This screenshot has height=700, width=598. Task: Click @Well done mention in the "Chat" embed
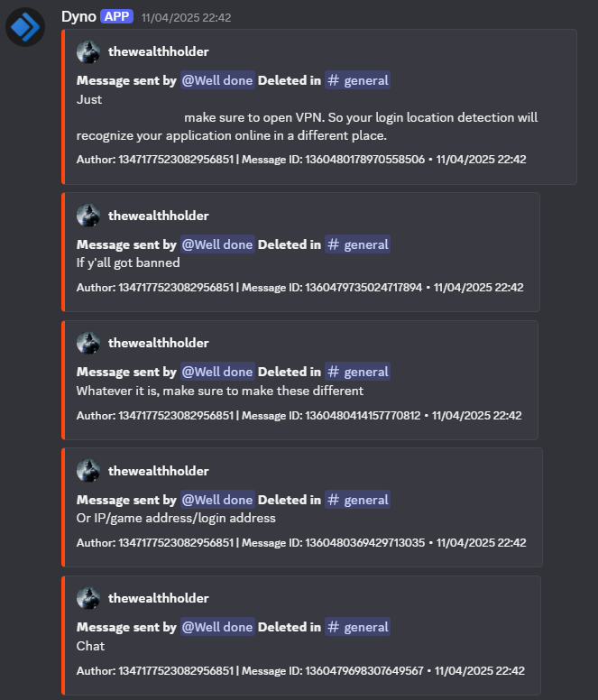click(x=217, y=627)
